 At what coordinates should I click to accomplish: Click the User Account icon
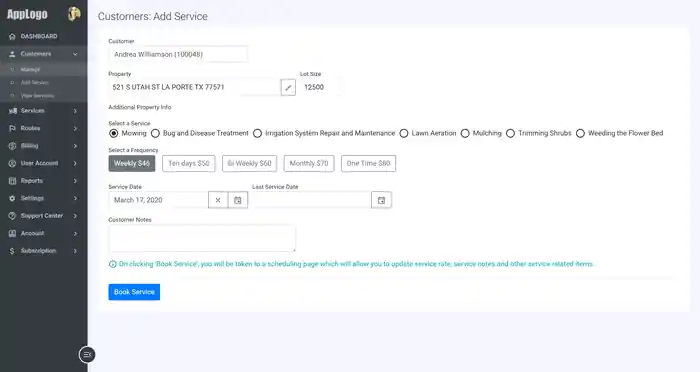[x=12, y=163]
